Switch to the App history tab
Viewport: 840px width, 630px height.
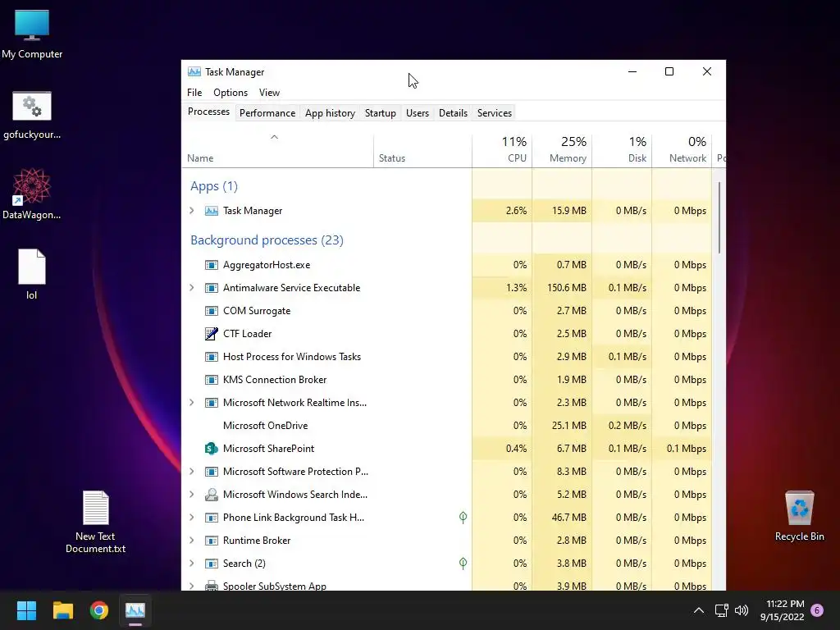330,113
